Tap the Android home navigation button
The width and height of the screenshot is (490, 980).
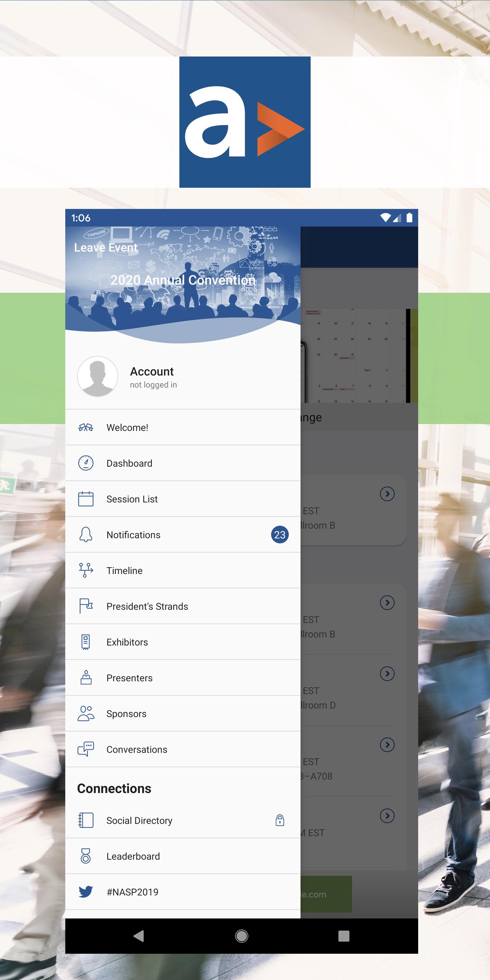pyautogui.click(x=242, y=936)
